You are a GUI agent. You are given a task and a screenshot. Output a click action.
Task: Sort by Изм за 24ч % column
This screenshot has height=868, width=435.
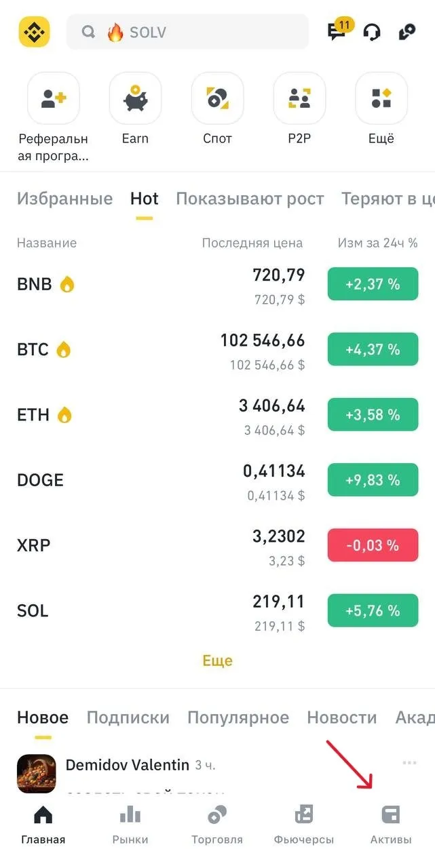coord(377,243)
